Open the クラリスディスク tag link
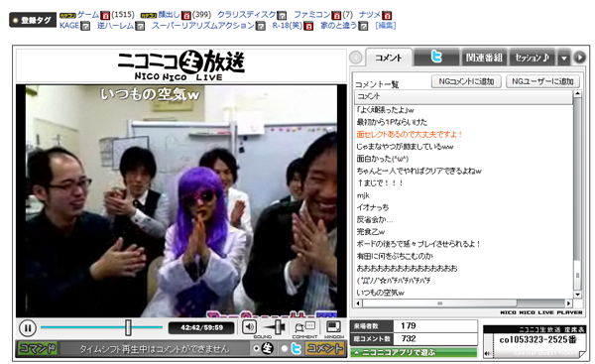This screenshot has width=595, height=364. pos(247,15)
